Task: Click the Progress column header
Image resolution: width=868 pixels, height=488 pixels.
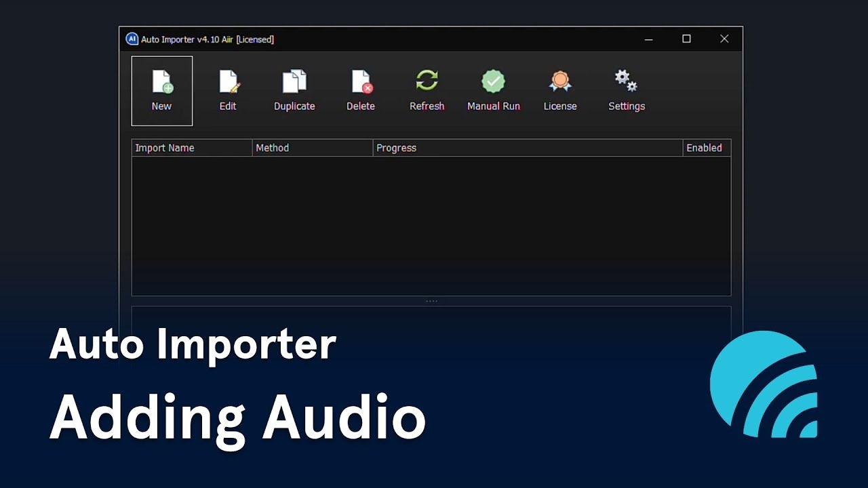Action: coord(528,148)
